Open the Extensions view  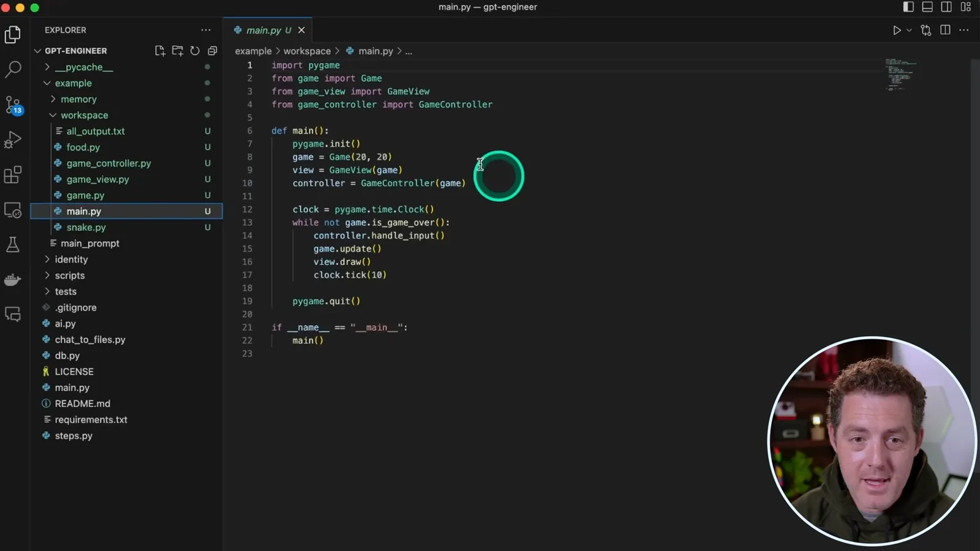coord(13,175)
